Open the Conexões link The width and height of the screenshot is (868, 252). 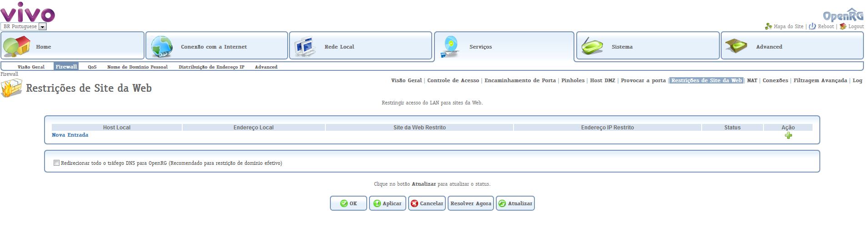click(x=775, y=80)
